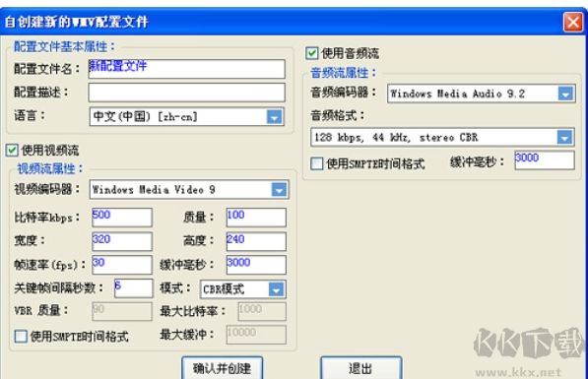
Task: Click the 宽度 field
Action: coord(122,241)
